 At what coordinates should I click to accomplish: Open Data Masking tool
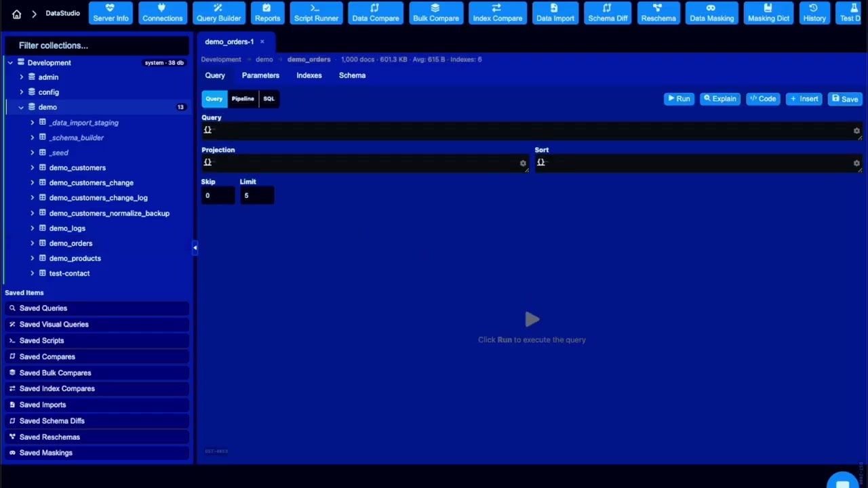[711, 13]
